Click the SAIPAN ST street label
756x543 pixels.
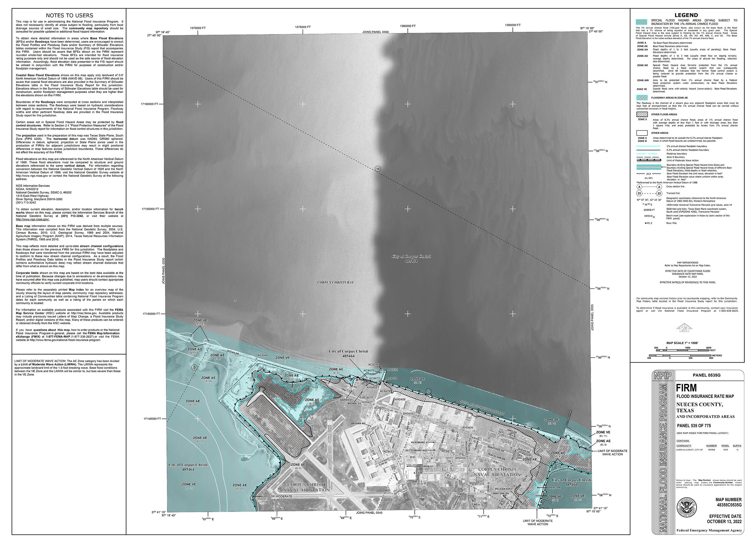click(346, 400)
